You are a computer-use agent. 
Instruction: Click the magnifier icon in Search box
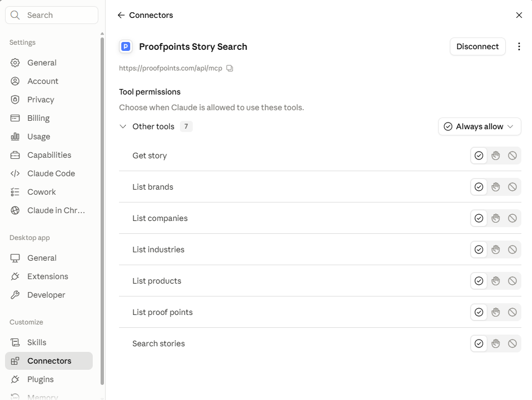point(15,15)
